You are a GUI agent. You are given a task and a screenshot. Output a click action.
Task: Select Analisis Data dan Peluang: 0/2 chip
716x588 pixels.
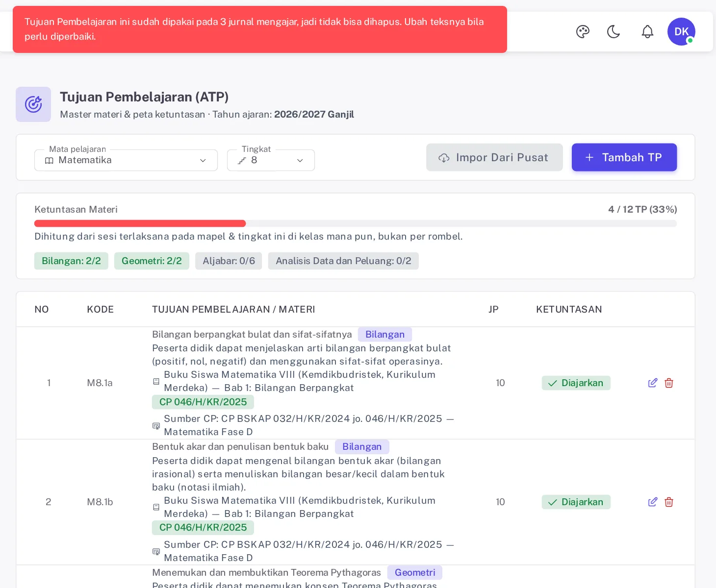(343, 261)
